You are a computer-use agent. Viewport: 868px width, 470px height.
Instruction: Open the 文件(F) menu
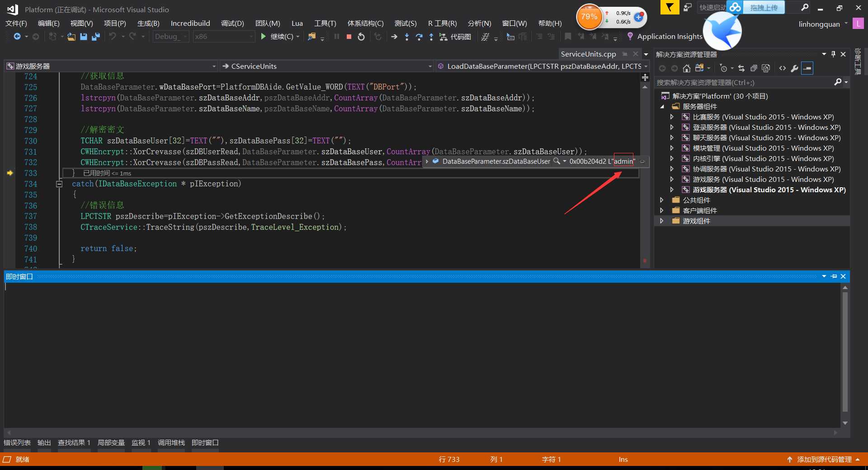[x=16, y=24]
